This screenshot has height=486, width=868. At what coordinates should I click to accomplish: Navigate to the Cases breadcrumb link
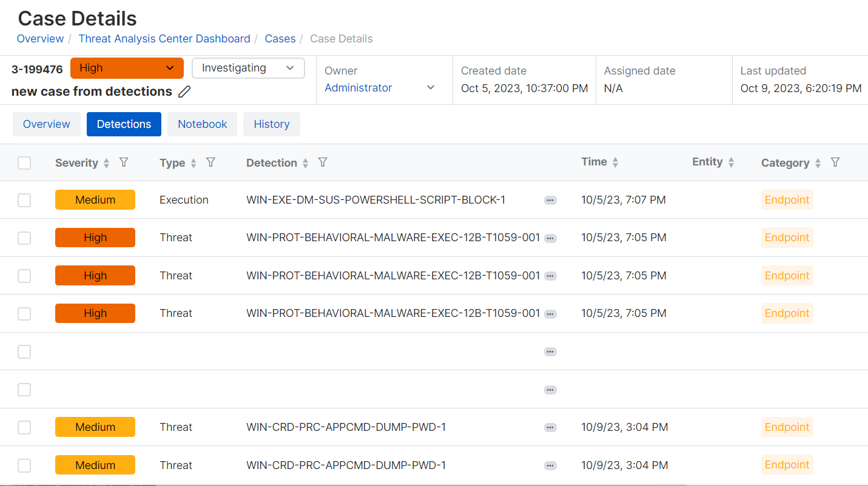click(x=280, y=39)
